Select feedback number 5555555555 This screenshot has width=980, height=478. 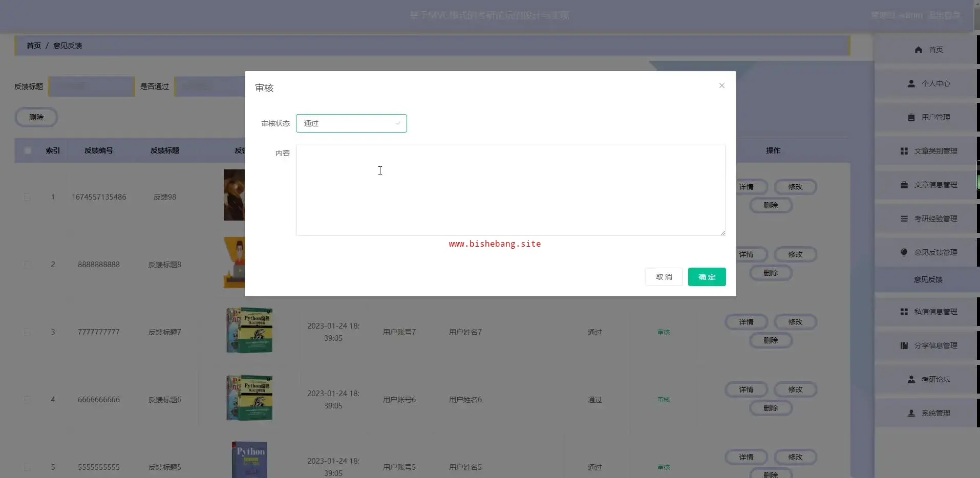pyautogui.click(x=99, y=467)
